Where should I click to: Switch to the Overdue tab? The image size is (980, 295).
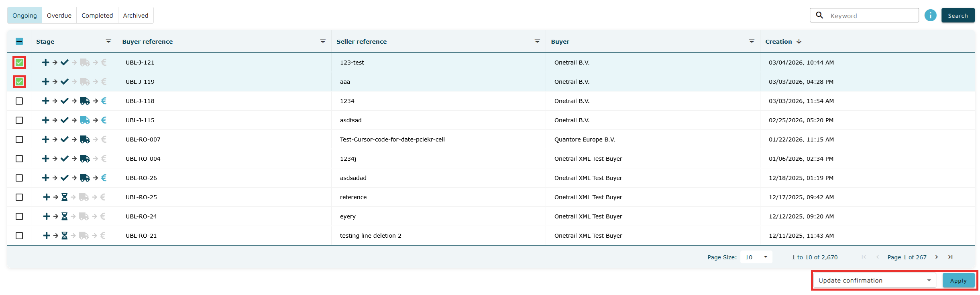click(59, 15)
